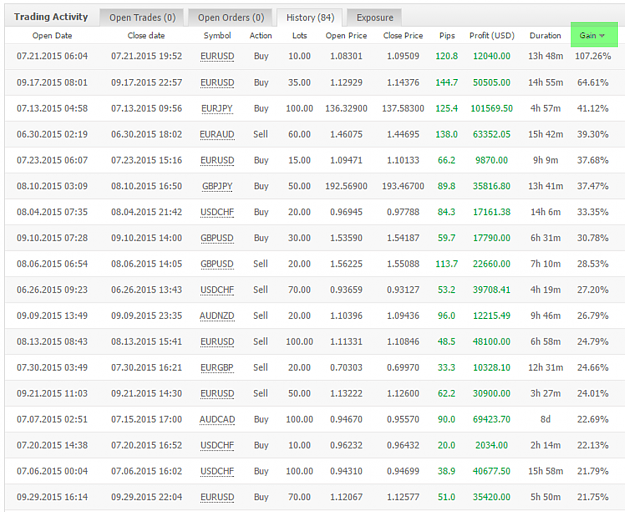Screen dimensions: 625x512
Task: Select the 50505.00 profit trade row
Action: click(314, 82)
